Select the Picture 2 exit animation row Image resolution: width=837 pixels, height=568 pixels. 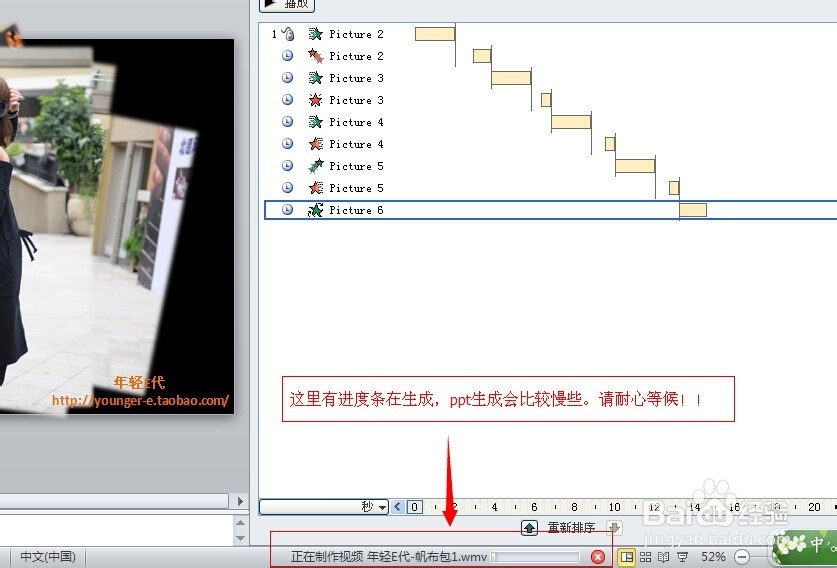(550, 56)
